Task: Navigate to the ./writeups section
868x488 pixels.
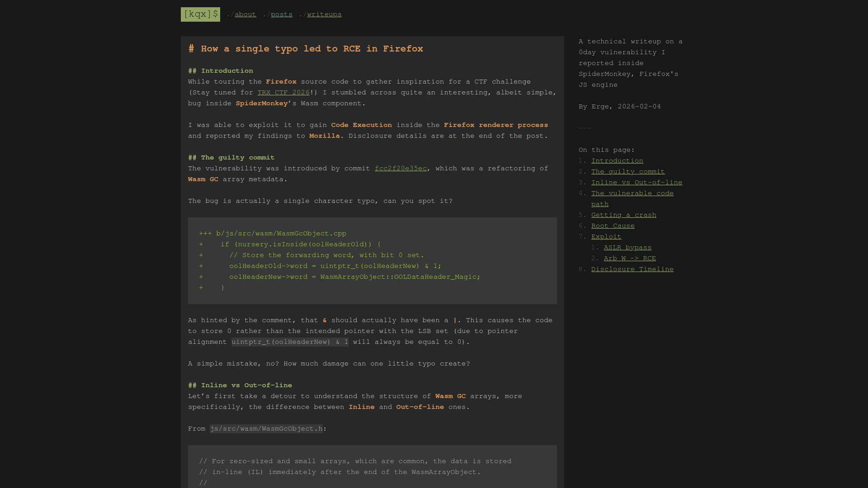Action: coord(324,14)
